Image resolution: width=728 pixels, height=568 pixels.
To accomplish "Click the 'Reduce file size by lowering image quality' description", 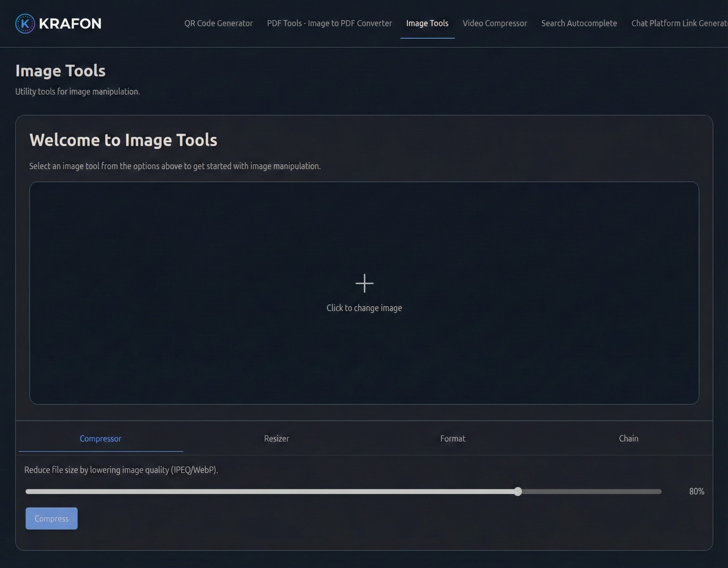I will click(x=121, y=470).
